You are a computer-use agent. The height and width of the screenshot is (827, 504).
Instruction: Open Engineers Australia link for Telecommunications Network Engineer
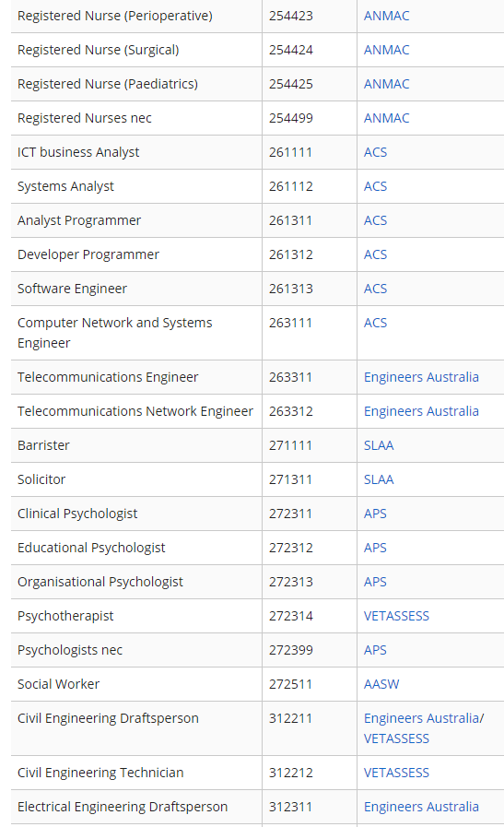tap(421, 411)
